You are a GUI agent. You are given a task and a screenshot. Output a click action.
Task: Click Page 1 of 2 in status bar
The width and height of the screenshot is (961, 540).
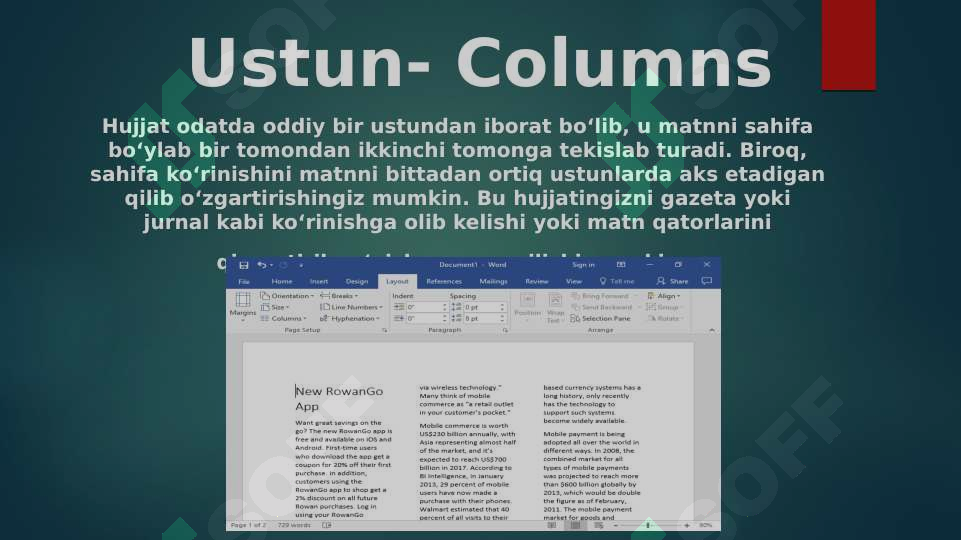pyautogui.click(x=248, y=525)
